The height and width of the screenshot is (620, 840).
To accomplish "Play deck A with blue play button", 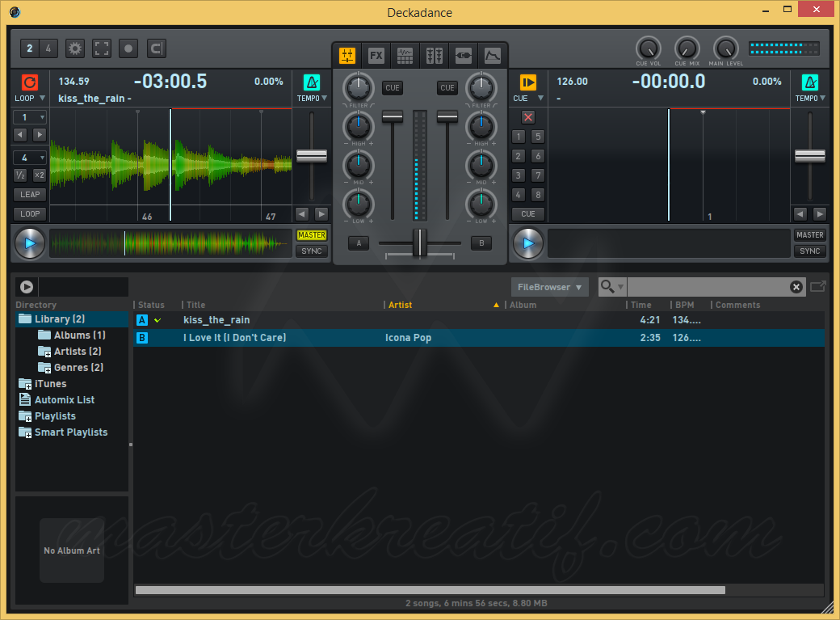I will point(30,243).
